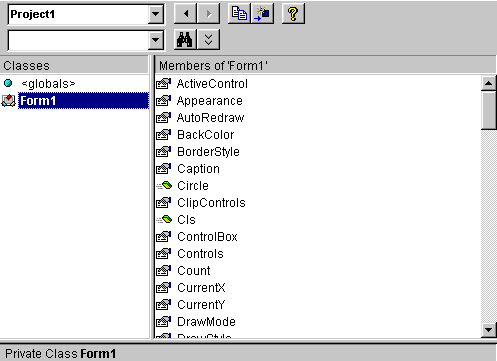Click the property icon beside Caption
497x361 pixels.
coord(164,168)
